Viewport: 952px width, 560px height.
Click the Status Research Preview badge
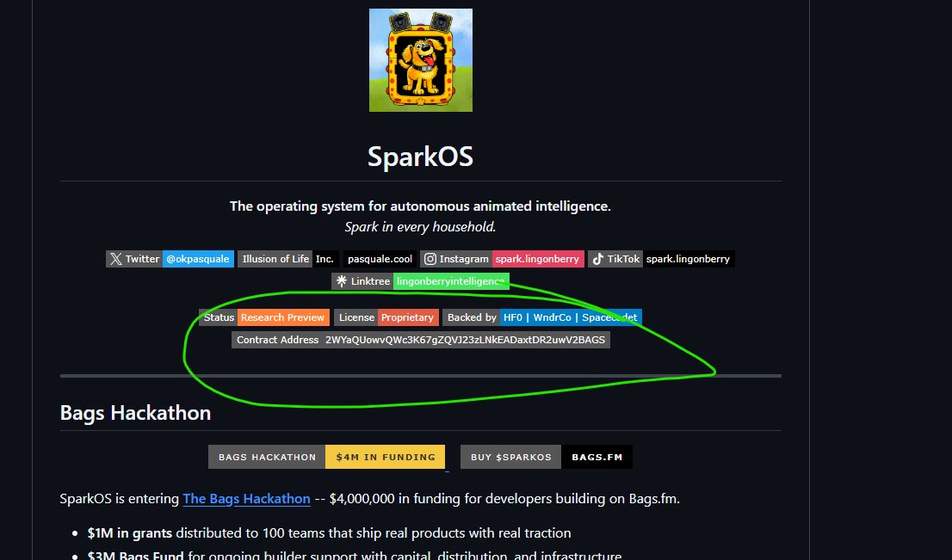coord(264,317)
